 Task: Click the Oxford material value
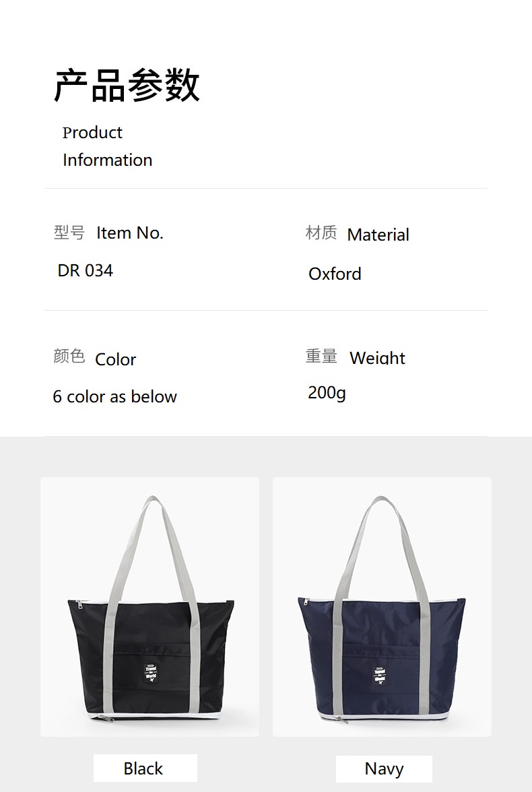(x=335, y=274)
